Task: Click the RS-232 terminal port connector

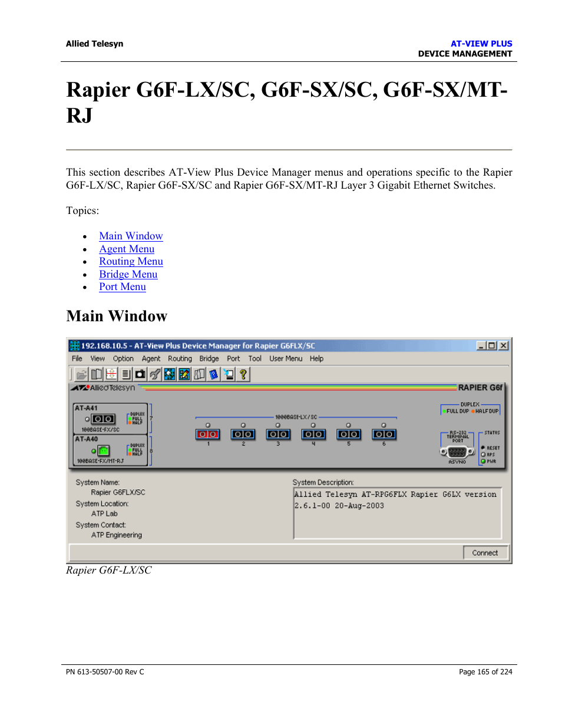Action: 457,452
